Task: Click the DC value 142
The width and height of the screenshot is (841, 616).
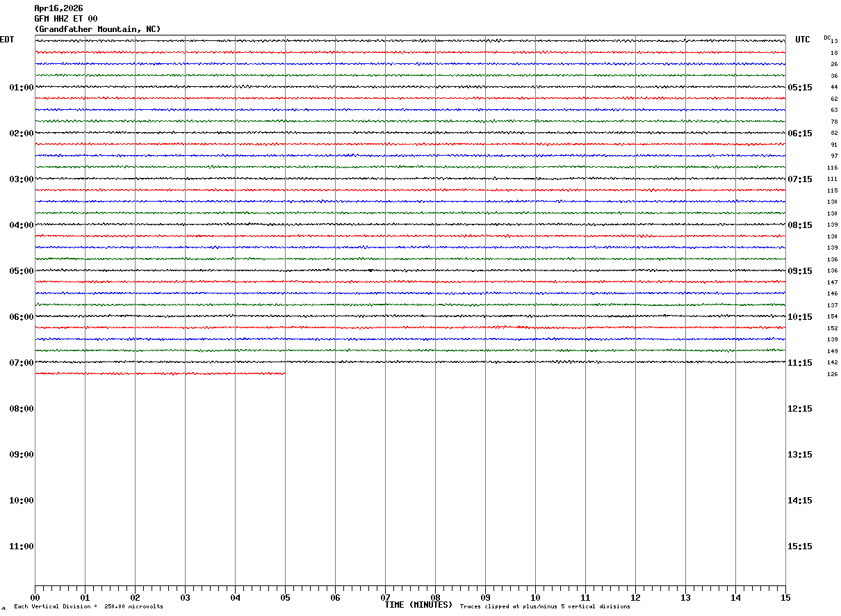Action: 833,362
